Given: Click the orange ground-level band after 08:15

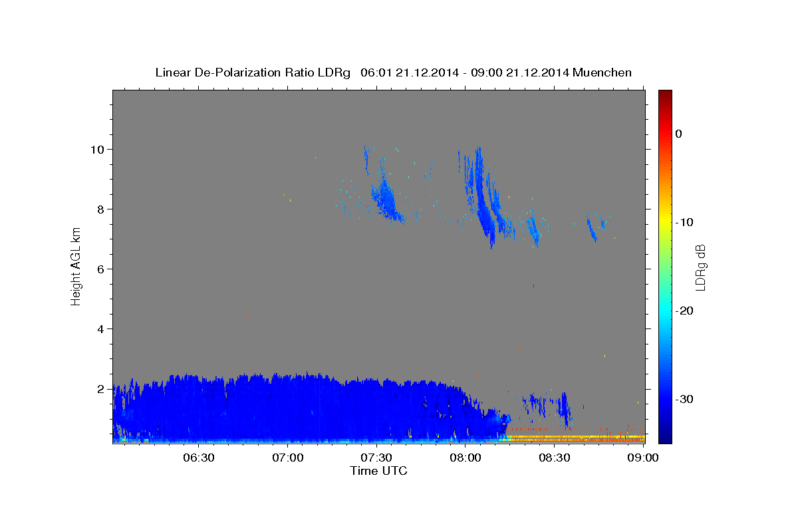Looking at the screenshot, I should pos(575,439).
